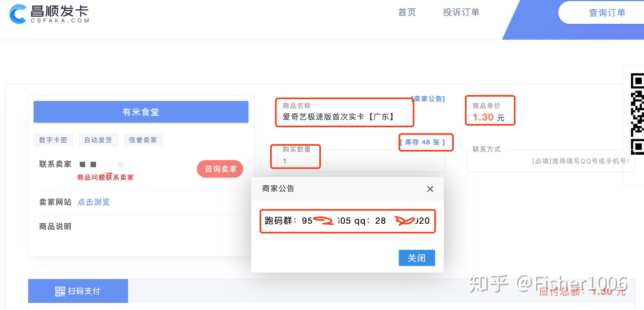
Task: Click the 库存 48 张 stock label
Action: pos(423,142)
